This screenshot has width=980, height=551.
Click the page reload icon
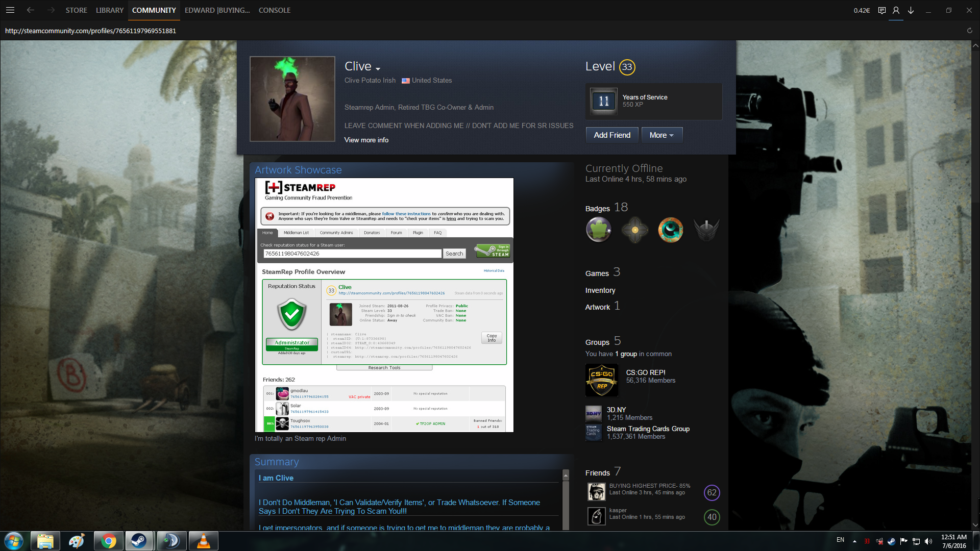pyautogui.click(x=969, y=31)
